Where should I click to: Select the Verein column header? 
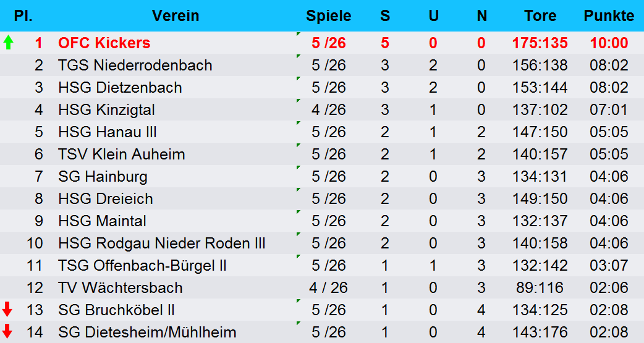(x=176, y=16)
